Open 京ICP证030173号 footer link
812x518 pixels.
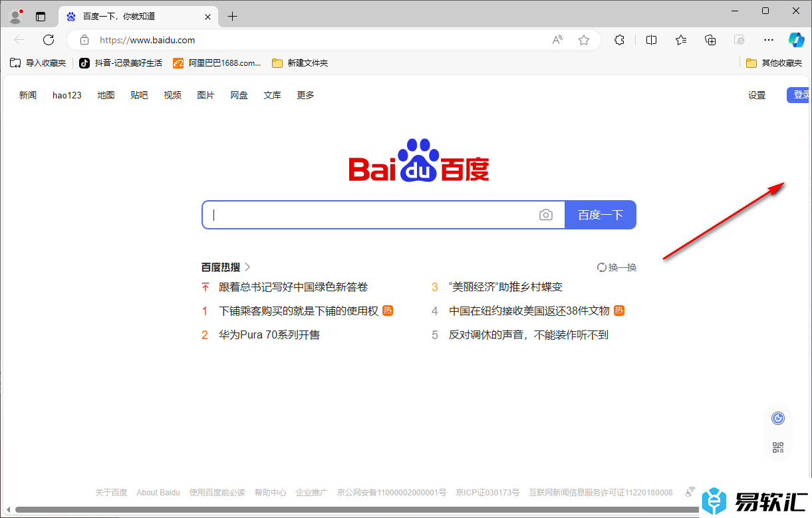[487, 493]
